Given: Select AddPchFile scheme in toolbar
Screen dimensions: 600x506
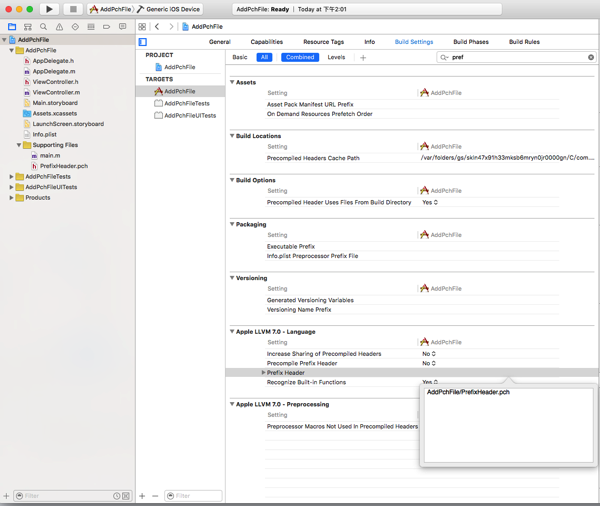Looking at the screenshot, I should coord(110,9).
